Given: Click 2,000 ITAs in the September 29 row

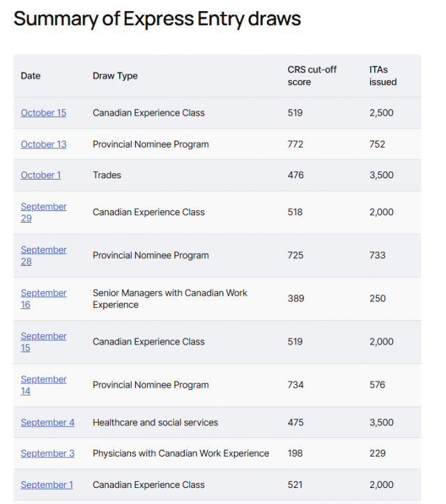Looking at the screenshot, I should pos(381,212).
